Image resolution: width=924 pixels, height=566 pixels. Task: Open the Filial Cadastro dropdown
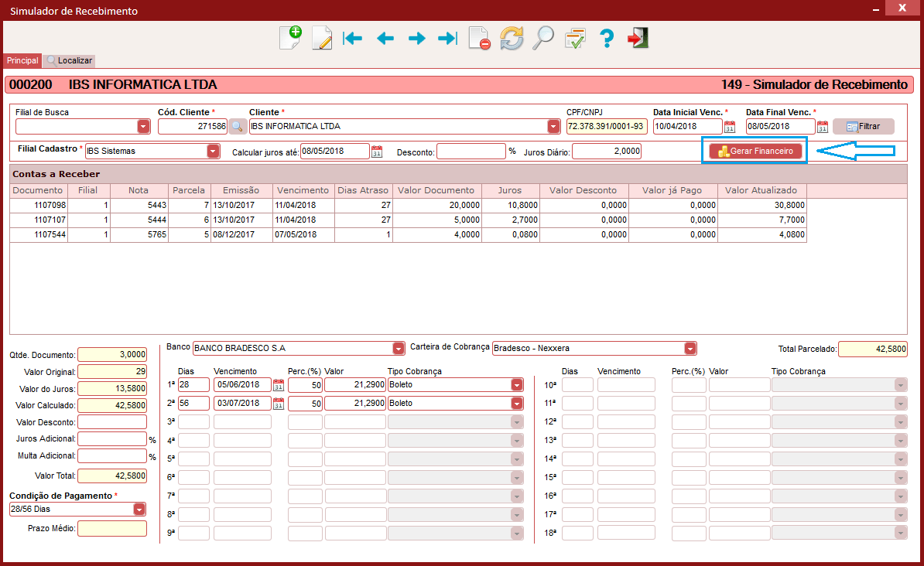[213, 152]
